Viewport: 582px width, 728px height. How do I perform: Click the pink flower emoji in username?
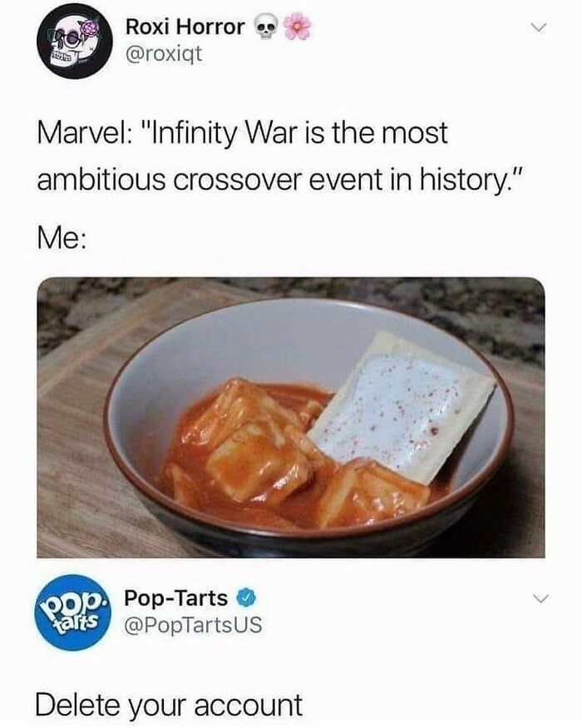click(x=297, y=27)
